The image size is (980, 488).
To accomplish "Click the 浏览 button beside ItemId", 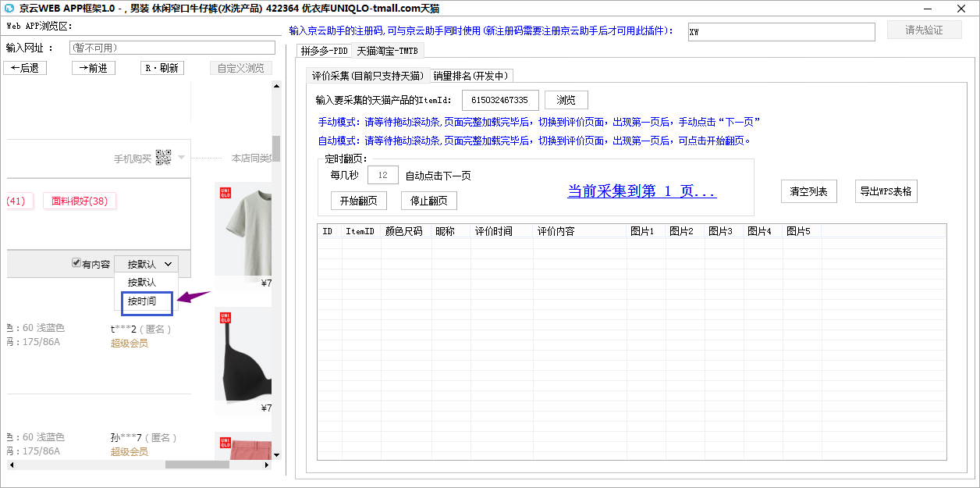I will tap(566, 100).
